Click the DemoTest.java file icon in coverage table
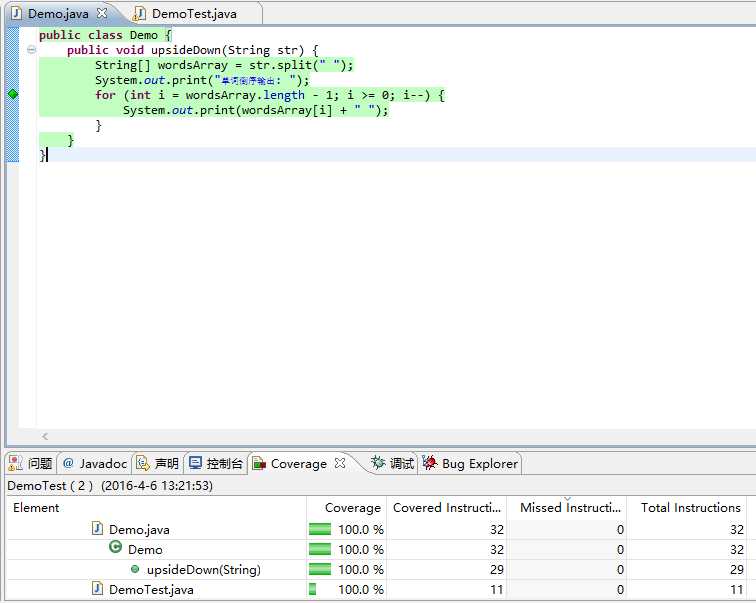This screenshot has height=603, width=756. [97, 588]
